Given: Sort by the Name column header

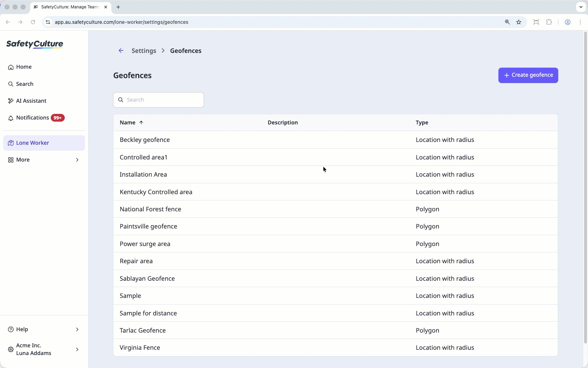Looking at the screenshot, I should [127, 123].
